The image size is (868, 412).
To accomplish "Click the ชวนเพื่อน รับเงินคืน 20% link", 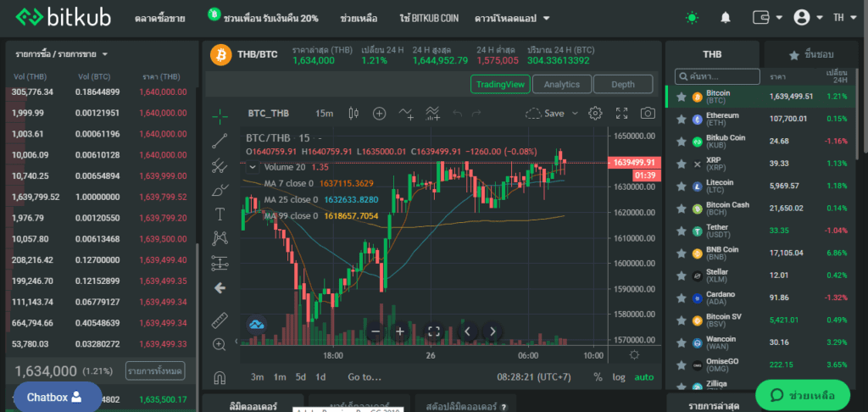I will (263, 18).
